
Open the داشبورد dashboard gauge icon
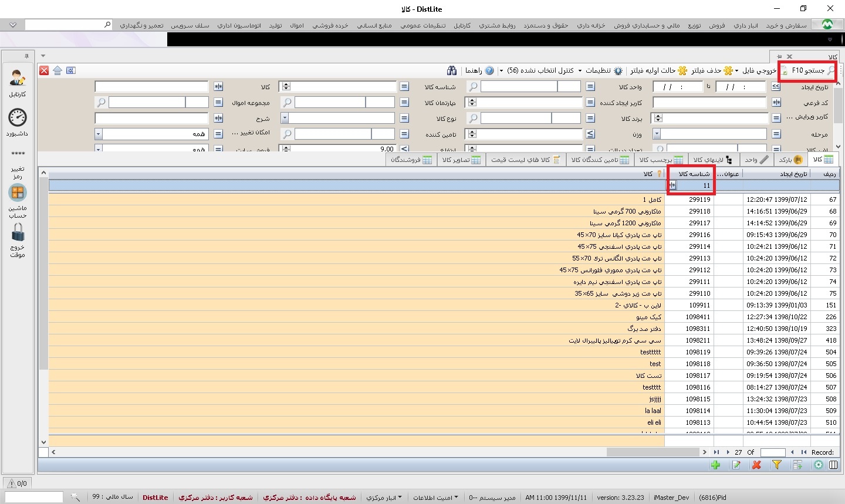pos(18,119)
